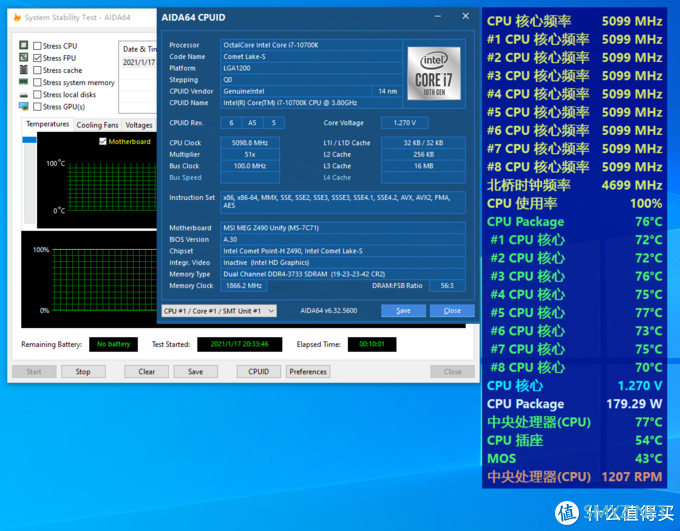Click the Code Name value Comet Lake-S
The width and height of the screenshot is (680, 531).
(x=311, y=56)
